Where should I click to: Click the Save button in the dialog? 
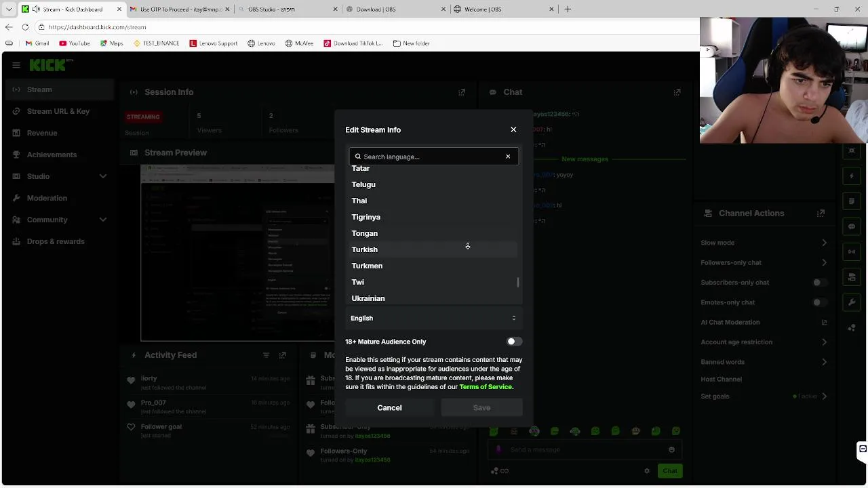(x=481, y=407)
